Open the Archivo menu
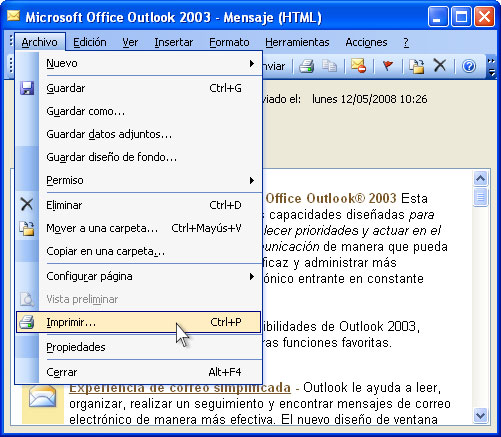This screenshot has width=501, height=437. 40,42
